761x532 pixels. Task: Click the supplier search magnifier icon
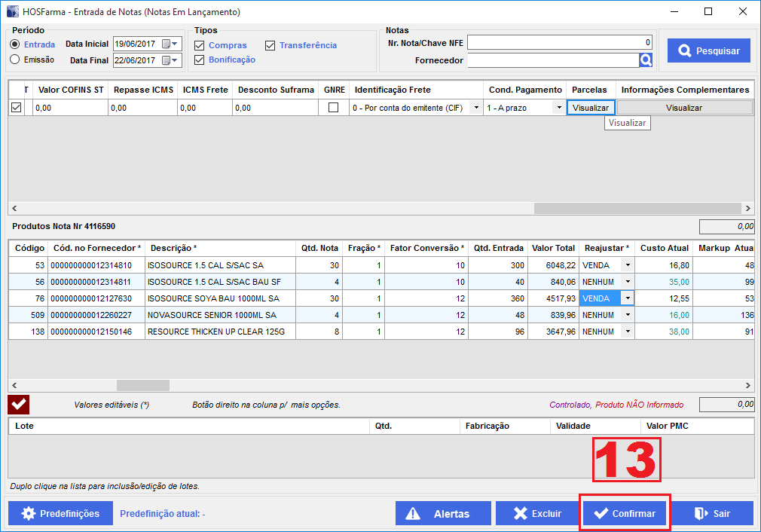(x=646, y=60)
